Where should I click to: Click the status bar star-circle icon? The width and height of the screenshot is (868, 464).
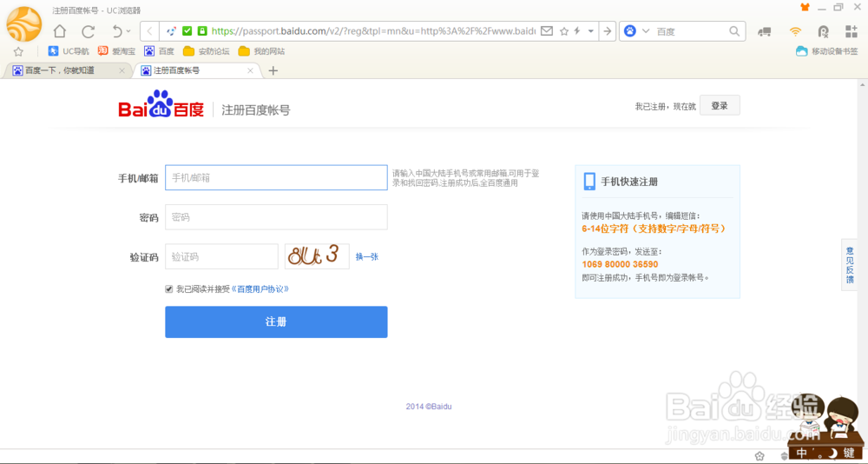[759, 456]
